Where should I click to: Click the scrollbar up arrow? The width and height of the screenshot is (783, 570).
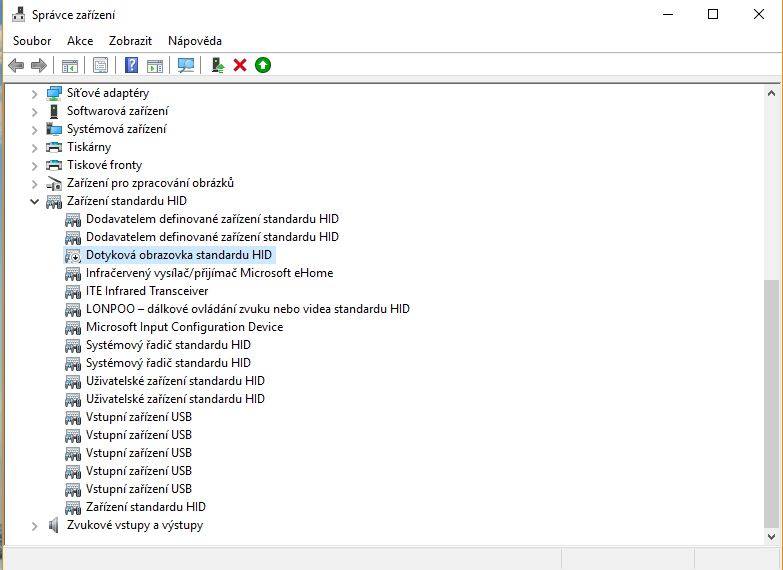click(771, 93)
